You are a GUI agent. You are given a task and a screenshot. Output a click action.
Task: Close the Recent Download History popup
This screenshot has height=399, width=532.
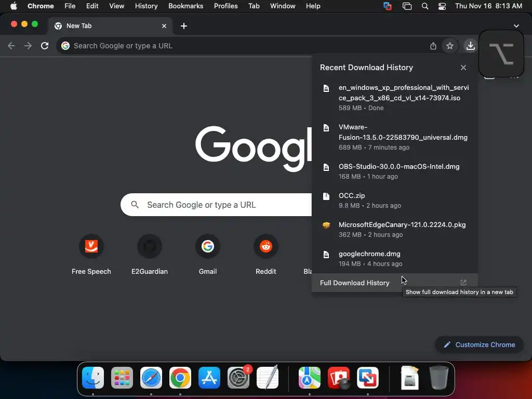(463, 68)
